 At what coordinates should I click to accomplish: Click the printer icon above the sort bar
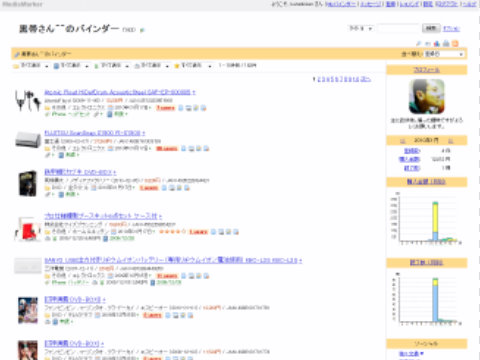pos(446,44)
